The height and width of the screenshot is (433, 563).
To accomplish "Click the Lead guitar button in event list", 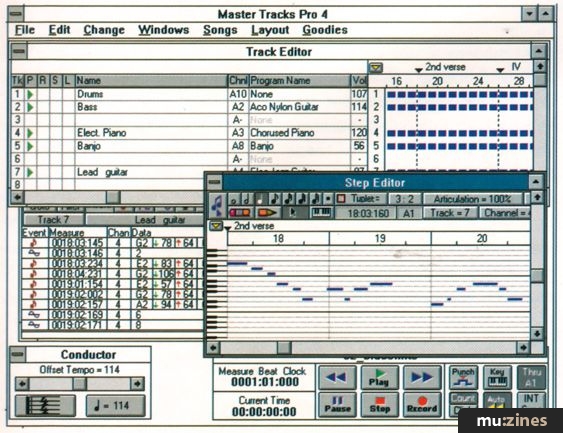I will [145, 220].
